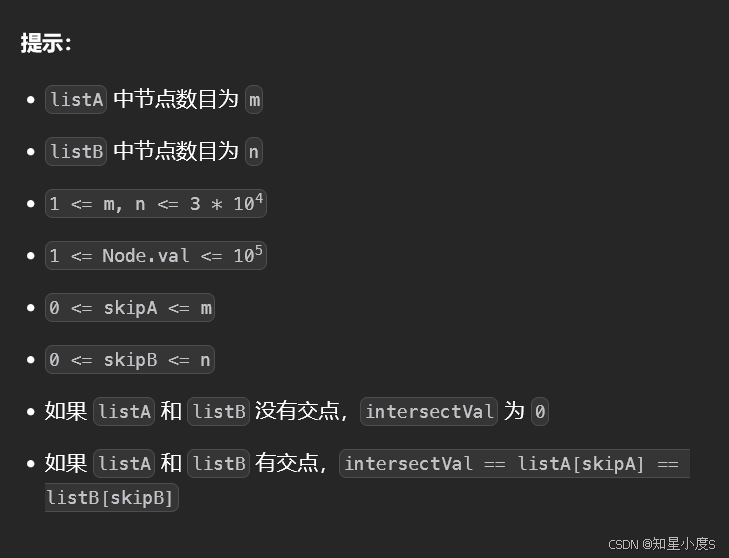Click the 0 <= skipB <= n constraint
Viewport: 729px width, 558px height.
tap(130, 359)
